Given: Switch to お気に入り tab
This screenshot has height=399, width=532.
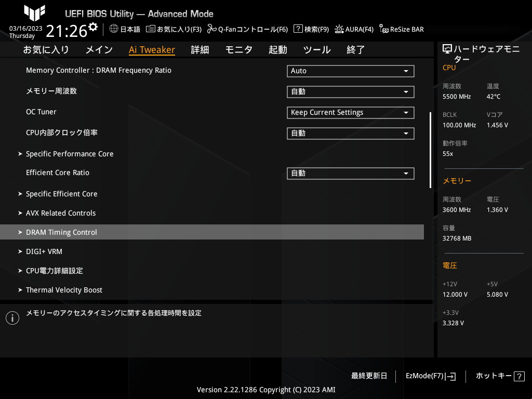Looking at the screenshot, I should tap(46, 50).
